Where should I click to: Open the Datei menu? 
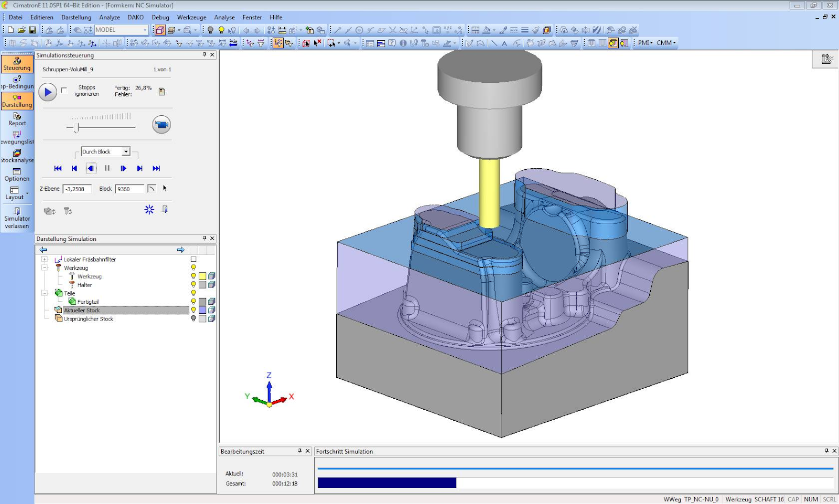(16, 17)
